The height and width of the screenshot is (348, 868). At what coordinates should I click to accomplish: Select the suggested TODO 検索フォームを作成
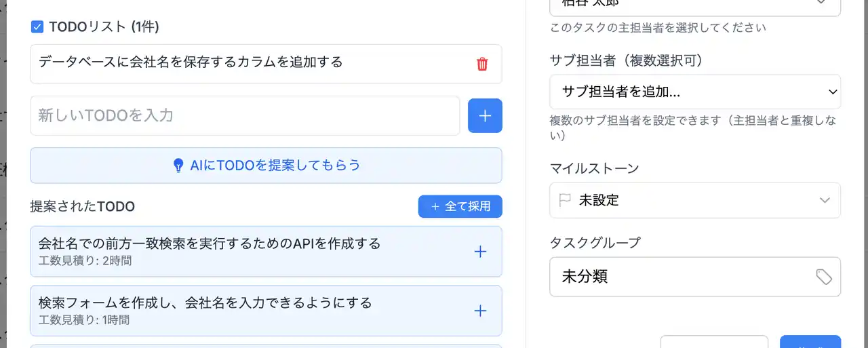tap(205, 303)
